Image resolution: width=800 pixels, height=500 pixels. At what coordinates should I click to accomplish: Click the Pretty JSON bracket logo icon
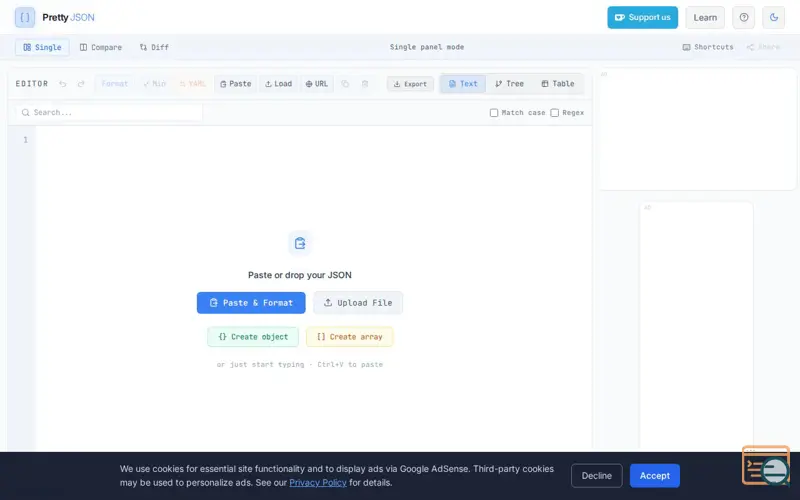click(24, 17)
